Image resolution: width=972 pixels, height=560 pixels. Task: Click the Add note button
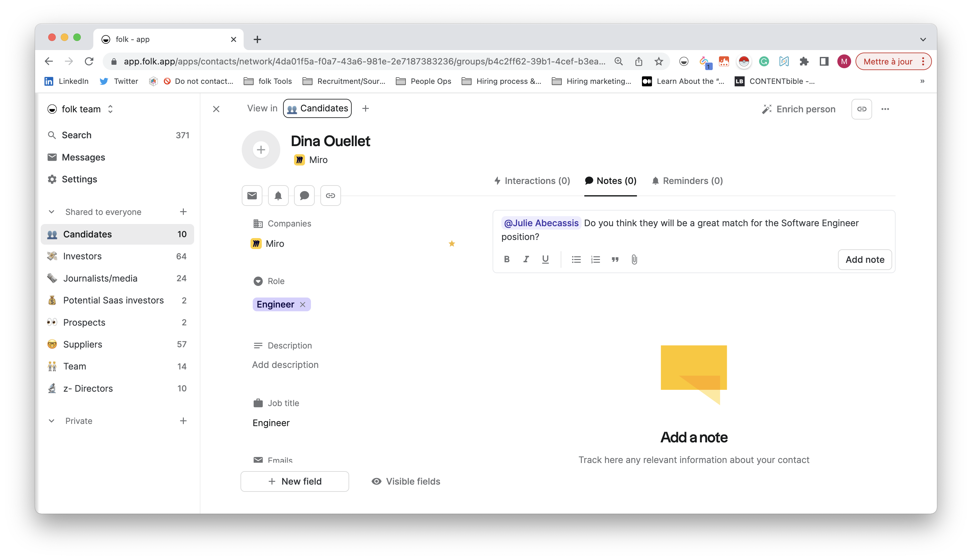[x=865, y=260]
